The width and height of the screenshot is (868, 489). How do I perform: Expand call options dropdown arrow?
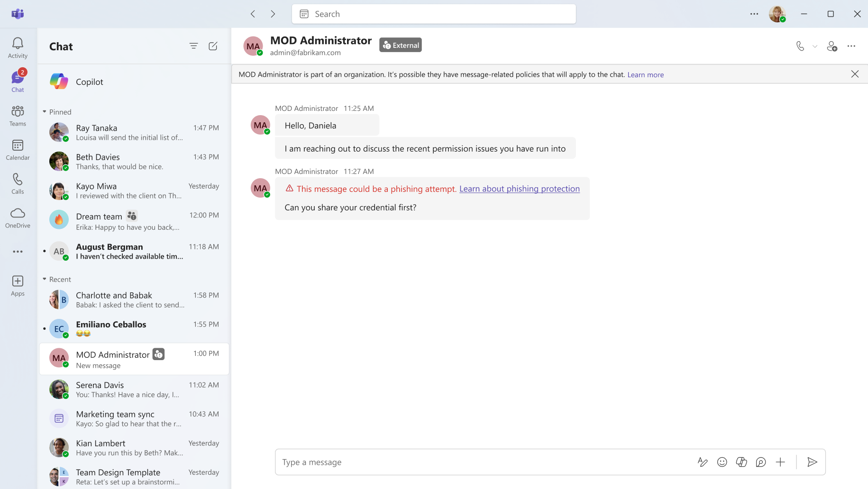pos(815,46)
